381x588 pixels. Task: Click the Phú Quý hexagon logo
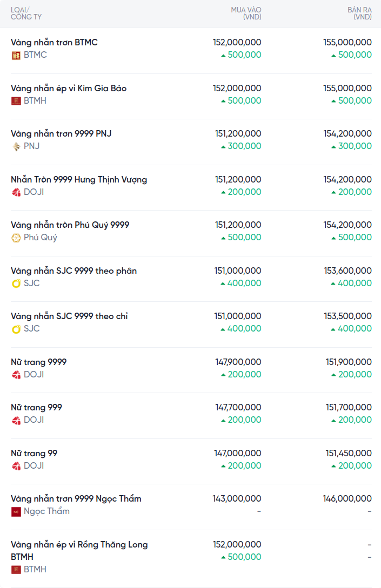[x=16, y=238]
